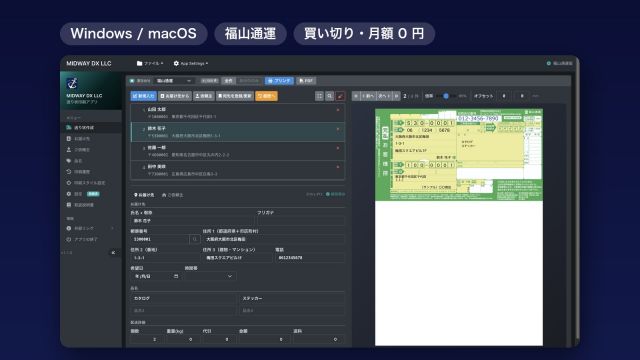
Task: Click the PDF export button
Action: click(306, 81)
